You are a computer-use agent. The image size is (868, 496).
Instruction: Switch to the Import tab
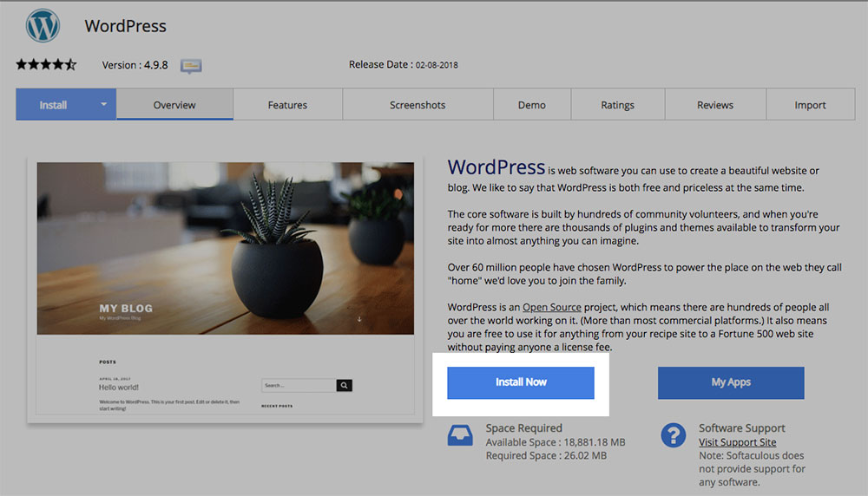810,105
